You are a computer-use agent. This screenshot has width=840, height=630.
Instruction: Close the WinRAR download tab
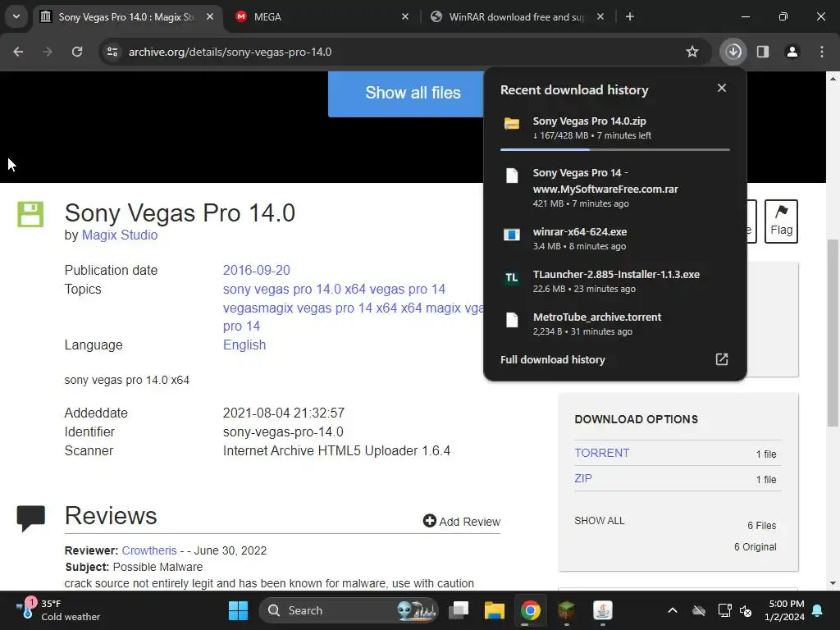pyautogui.click(x=600, y=16)
